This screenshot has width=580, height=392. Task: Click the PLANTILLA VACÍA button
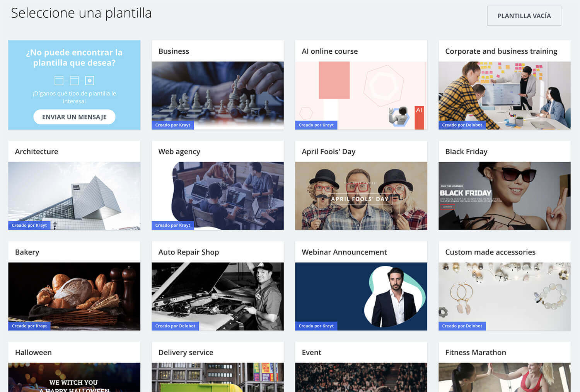524,16
